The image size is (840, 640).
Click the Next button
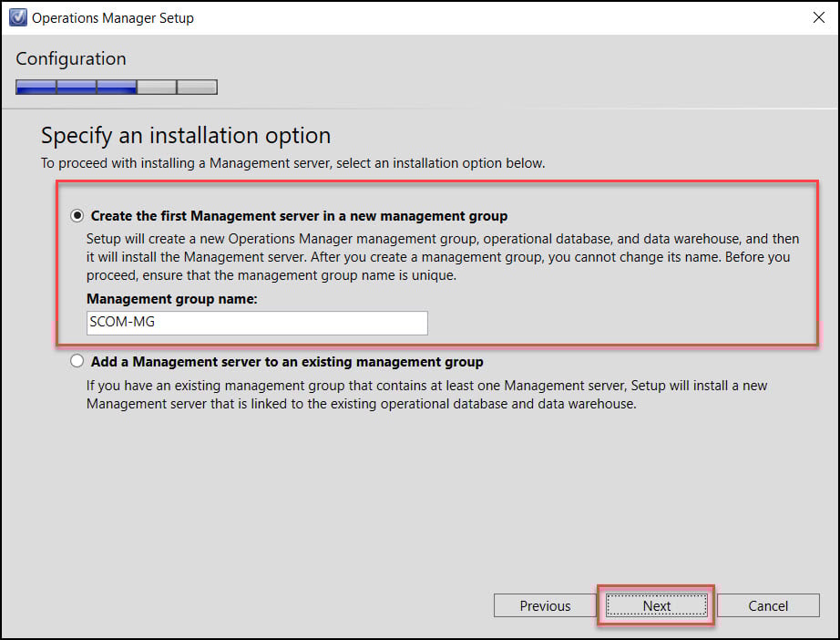point(656,605)
